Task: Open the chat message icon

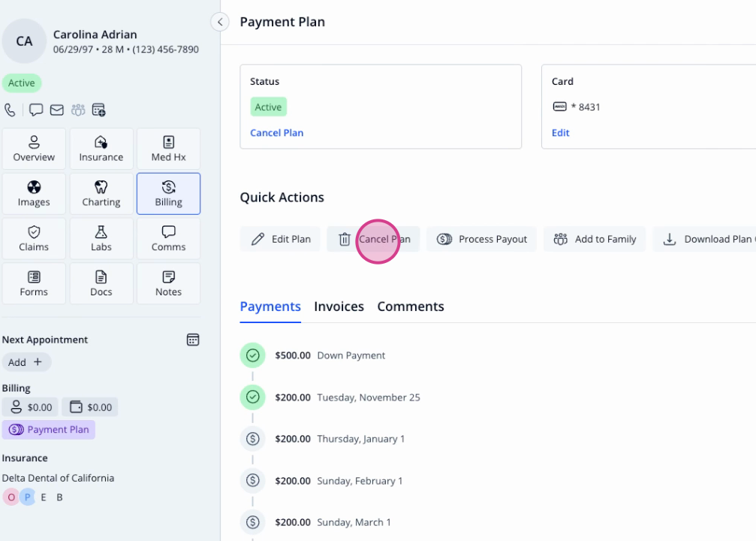Action: [36, 110]
